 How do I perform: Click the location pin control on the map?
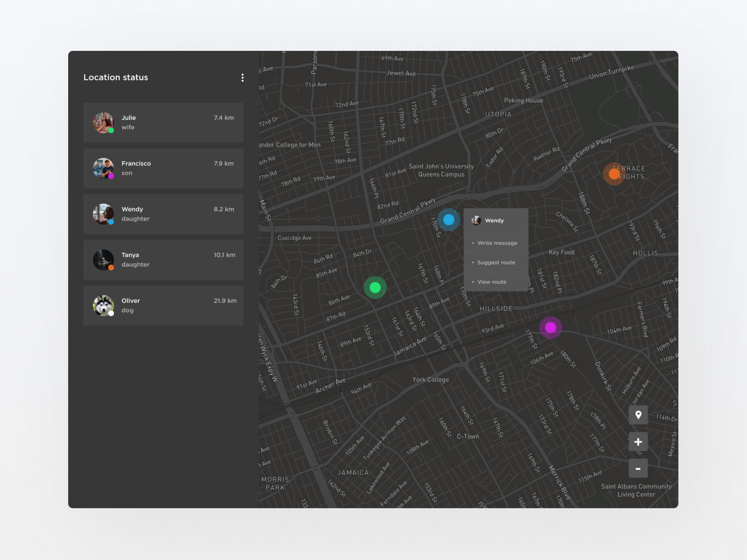[x=638, y=415]
